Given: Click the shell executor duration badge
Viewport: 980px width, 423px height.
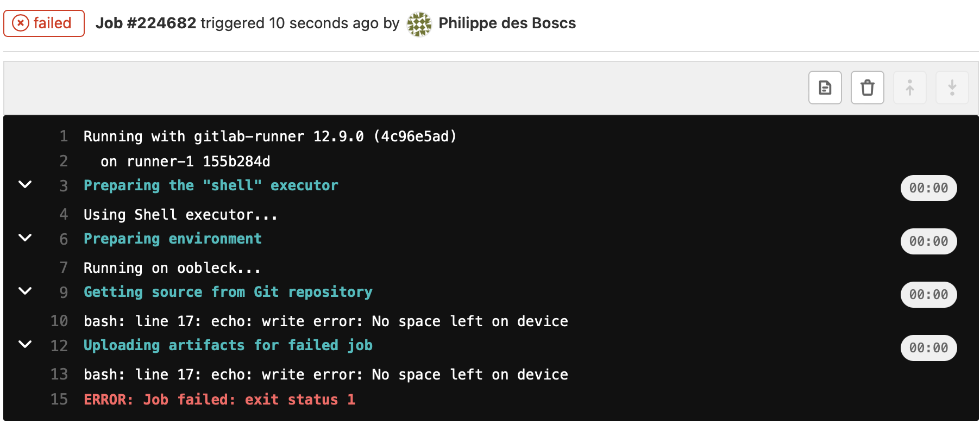Looking at the screenshot, I should (x=928, y=188).
